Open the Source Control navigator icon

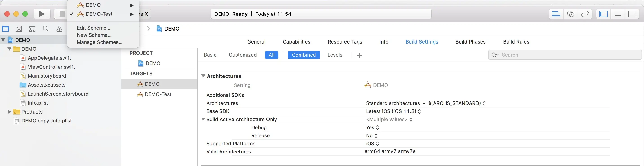pyautogui.click(x=19, y=29)
